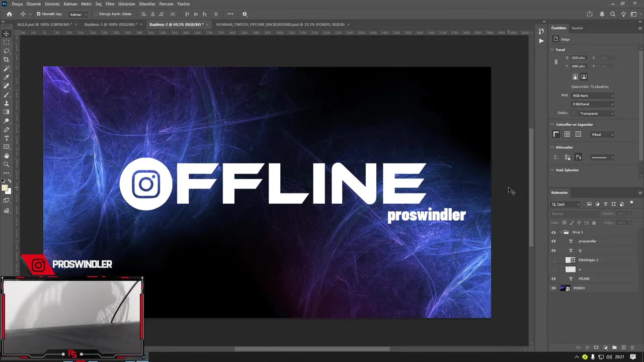Image resolution: width=644 pixels, height=362 pixels.
Task: Click the Add layer mask icon
Action: [x=596, y=347]
